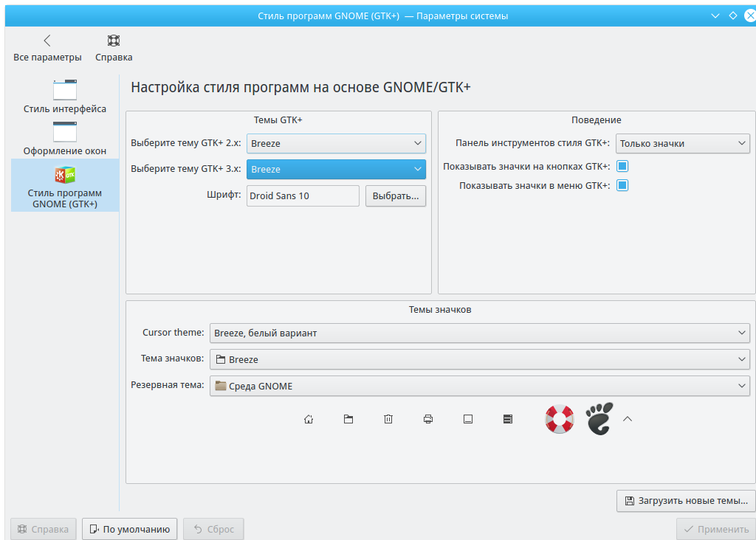The width and height of the screenshot is (756, 540).
Task: Open the Резервная тема dropdown
Action: pyautogui.click(x=480, y=386)
